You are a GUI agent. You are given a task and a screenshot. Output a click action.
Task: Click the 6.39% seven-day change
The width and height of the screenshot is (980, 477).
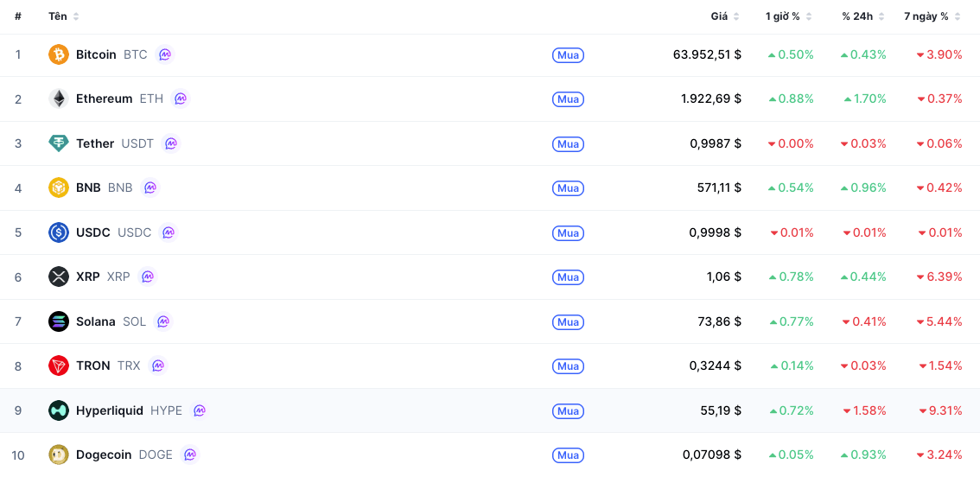coord(939,277)
